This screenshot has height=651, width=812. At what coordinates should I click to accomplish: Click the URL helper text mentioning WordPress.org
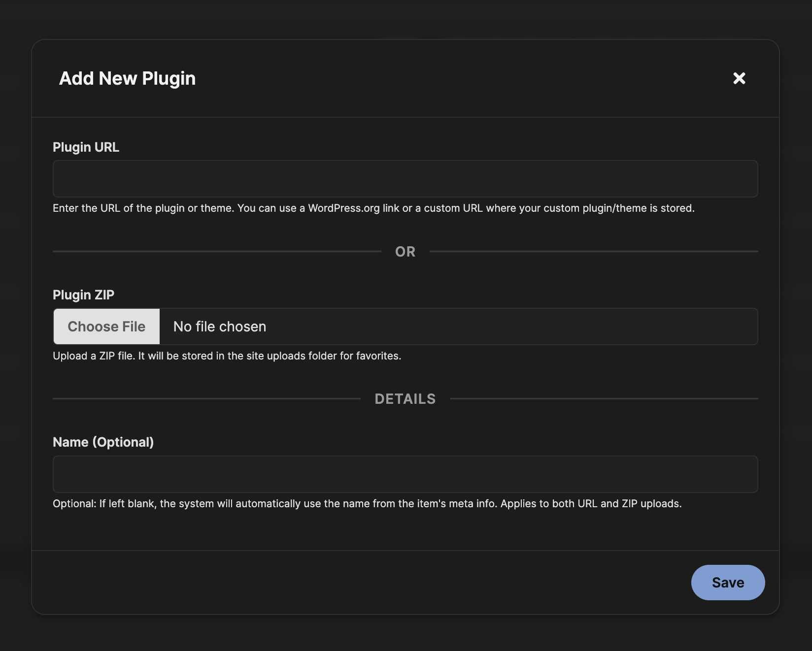[373, 208]
